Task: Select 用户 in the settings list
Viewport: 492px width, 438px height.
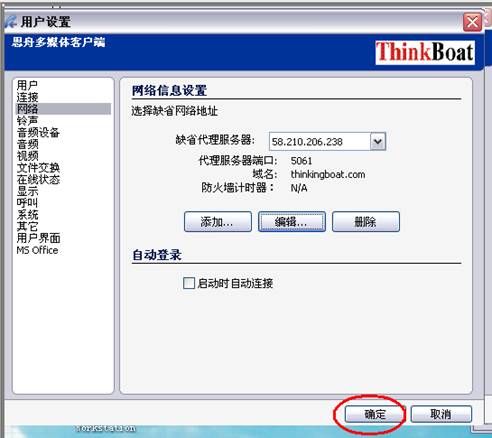Action: click(27, 85)
